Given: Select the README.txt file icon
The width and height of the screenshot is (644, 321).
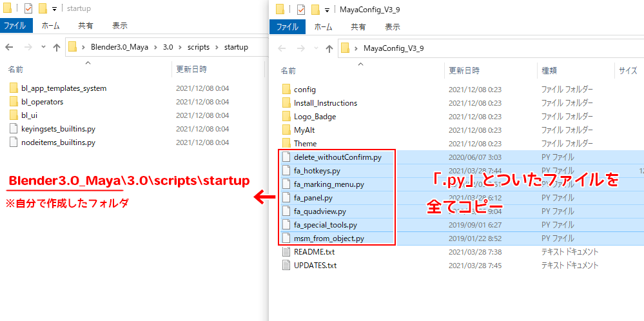Looking at the screenshot, I should point(287,252).
